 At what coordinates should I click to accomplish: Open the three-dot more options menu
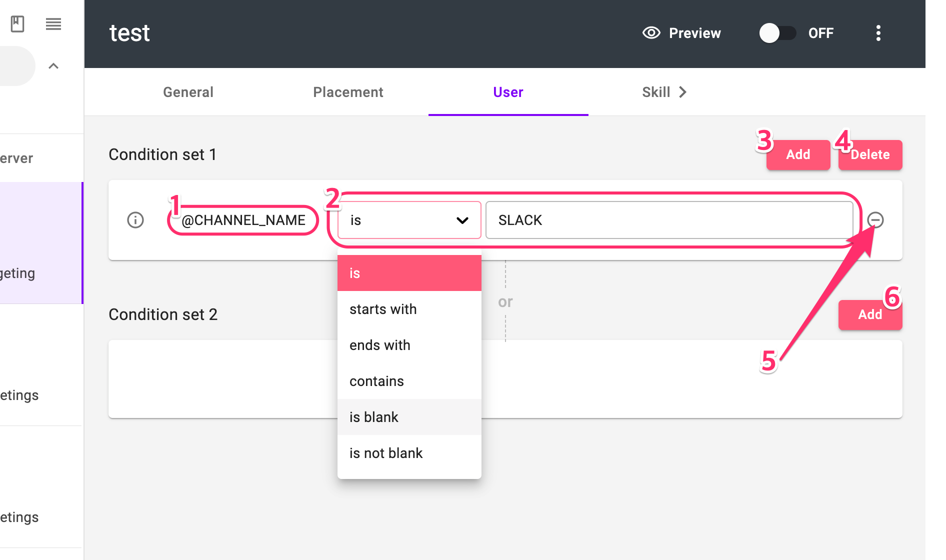pyautogui.click(x=878, y=33)
